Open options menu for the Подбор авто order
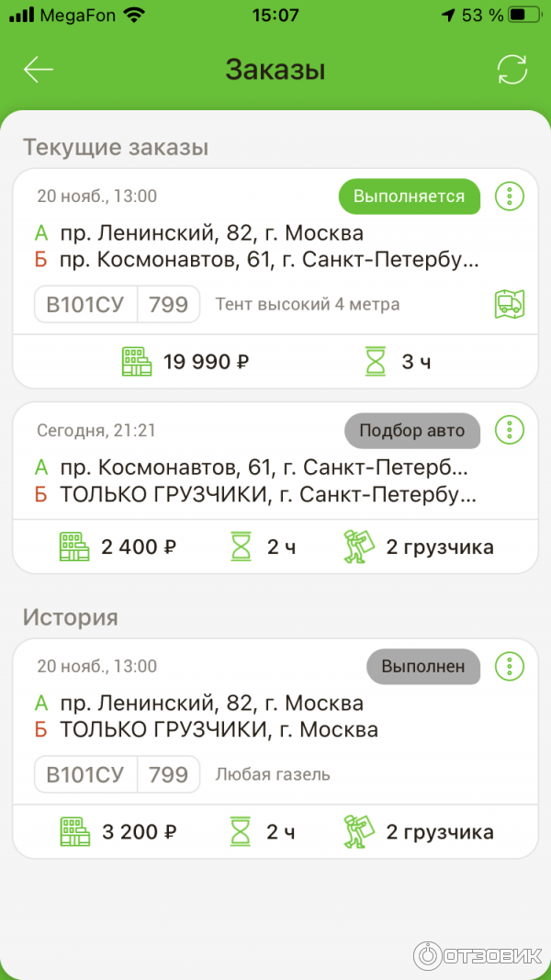Screen dimensions: 551x980 point(509,429)
